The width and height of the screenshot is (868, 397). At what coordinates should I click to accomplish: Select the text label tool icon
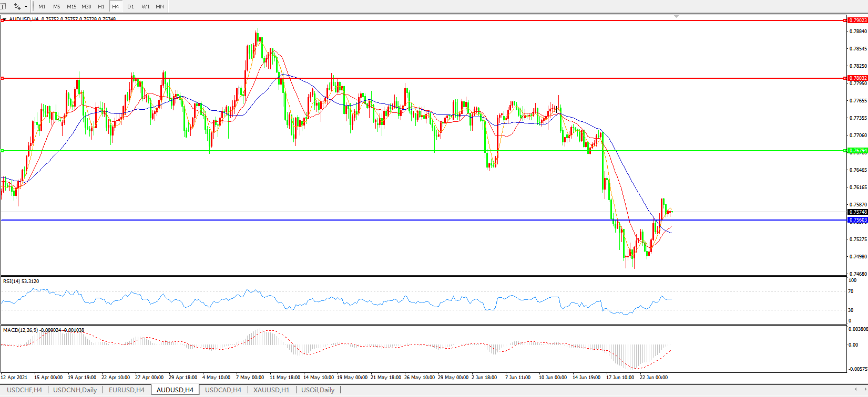point(3,6)
